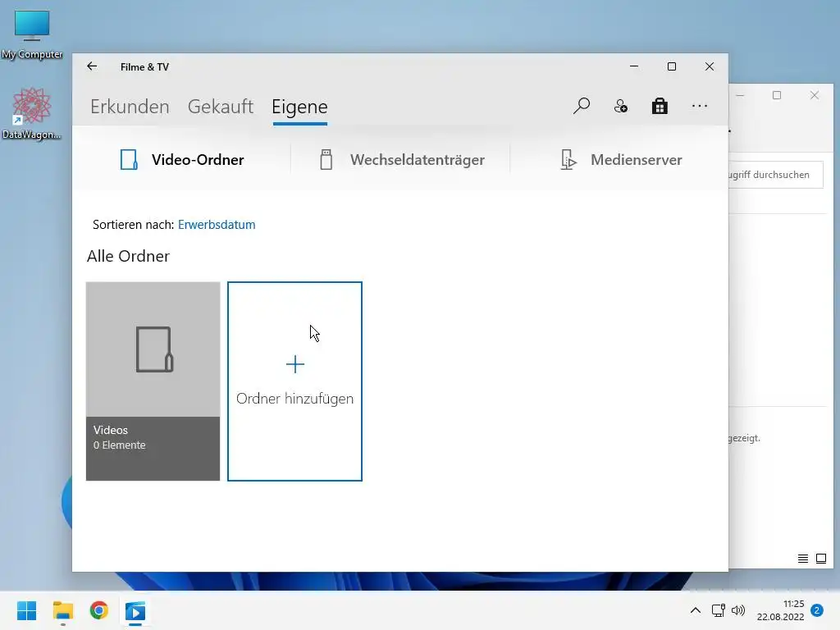Open the DataWagon desktop shortcut
The width and height of the screenshot is (840, 630).
click(32, 113)
